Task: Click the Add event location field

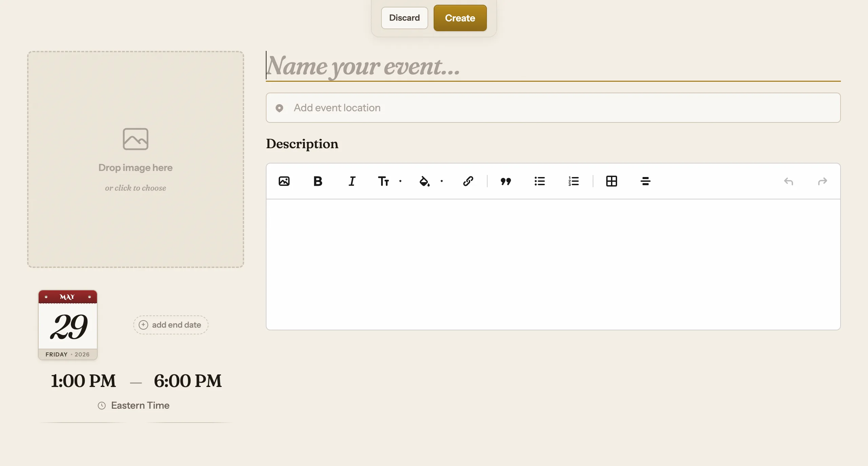Action: (553, 108)
